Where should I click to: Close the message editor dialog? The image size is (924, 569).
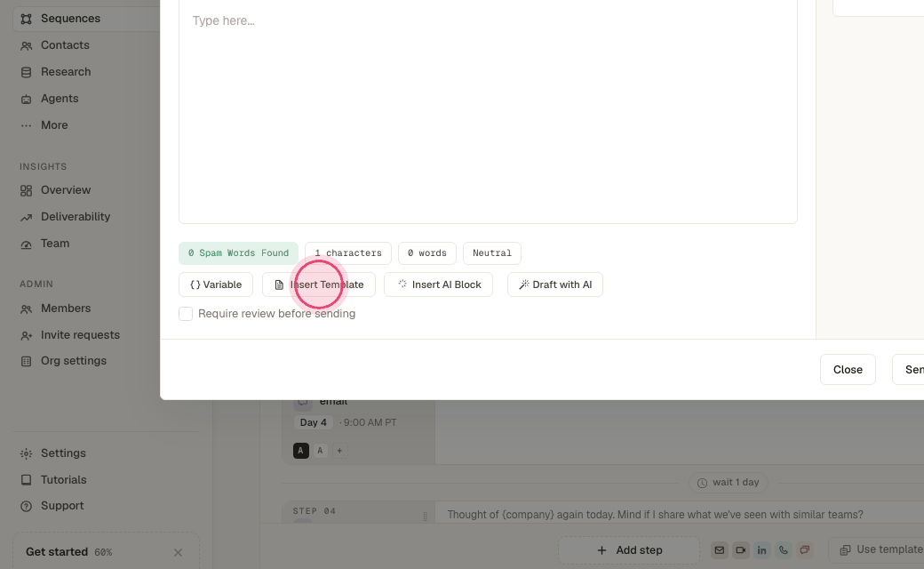point(848,370)
